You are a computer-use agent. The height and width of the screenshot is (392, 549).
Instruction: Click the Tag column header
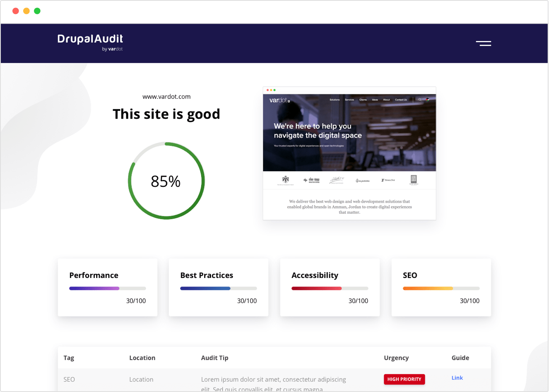point(69,358)
